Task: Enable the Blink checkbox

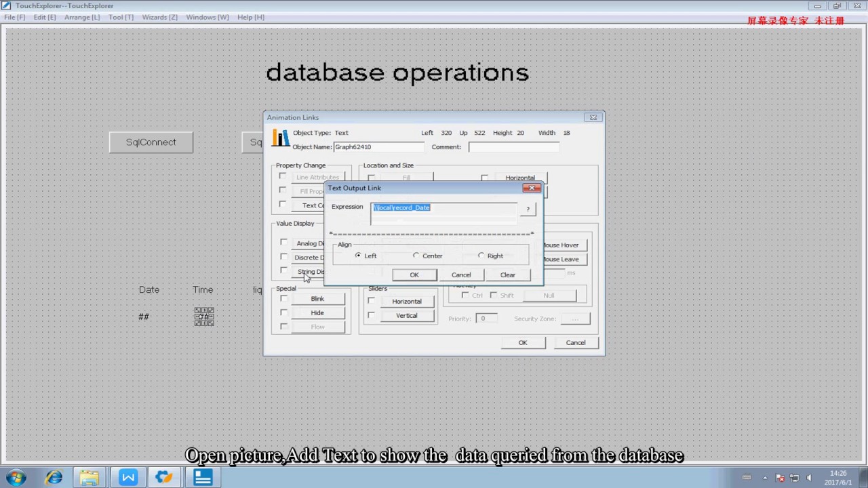Action: [x=283, y=298]
